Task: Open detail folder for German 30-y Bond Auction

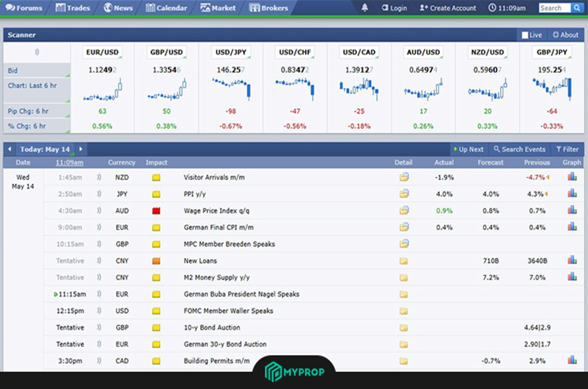Action: click(404, 344)
